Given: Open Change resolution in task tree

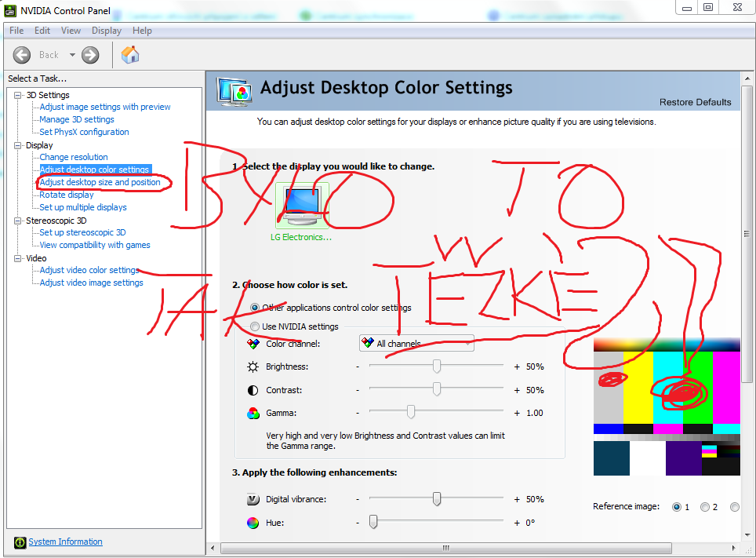Looking at the screenshot, I should [x=74, y=157].
